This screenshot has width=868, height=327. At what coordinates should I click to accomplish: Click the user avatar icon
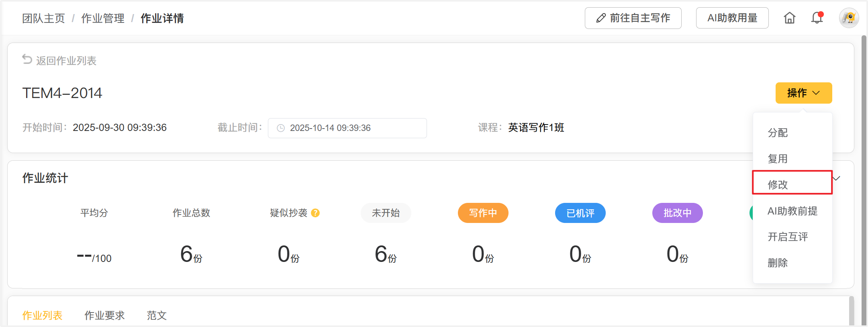coord(849,18)
